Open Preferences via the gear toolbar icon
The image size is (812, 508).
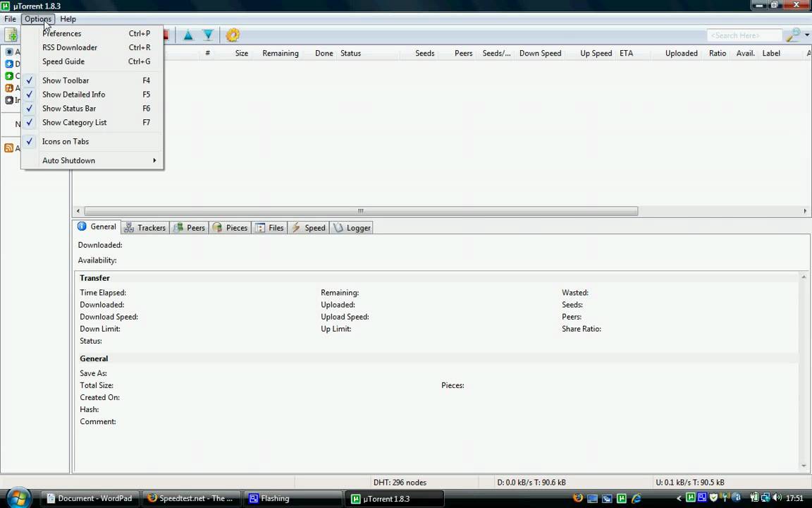tap(233, 35)
